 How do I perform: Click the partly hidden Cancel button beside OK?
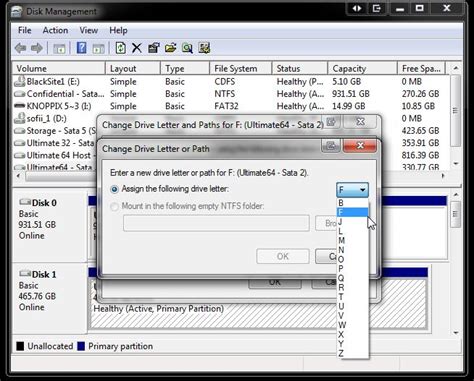(x=326, y=256)
